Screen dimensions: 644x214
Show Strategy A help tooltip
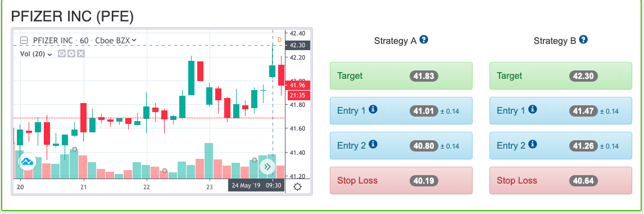[x=424, y=39]
